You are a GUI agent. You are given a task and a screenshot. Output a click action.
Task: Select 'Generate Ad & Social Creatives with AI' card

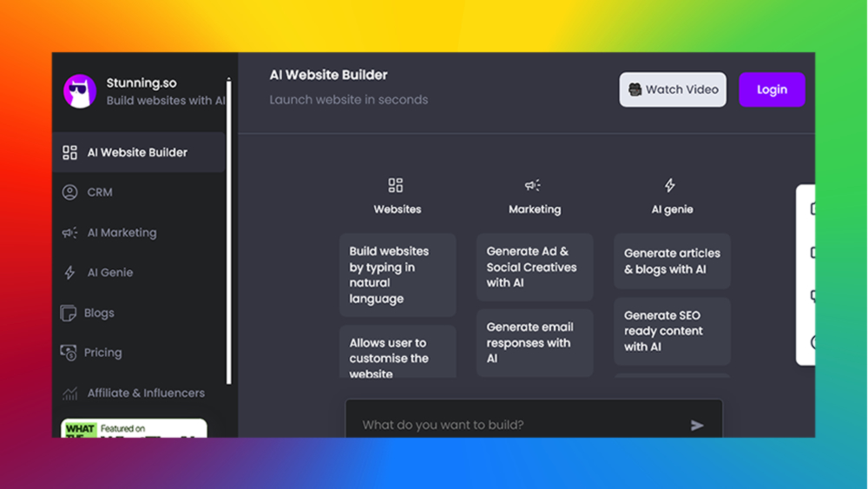(535, 267)
